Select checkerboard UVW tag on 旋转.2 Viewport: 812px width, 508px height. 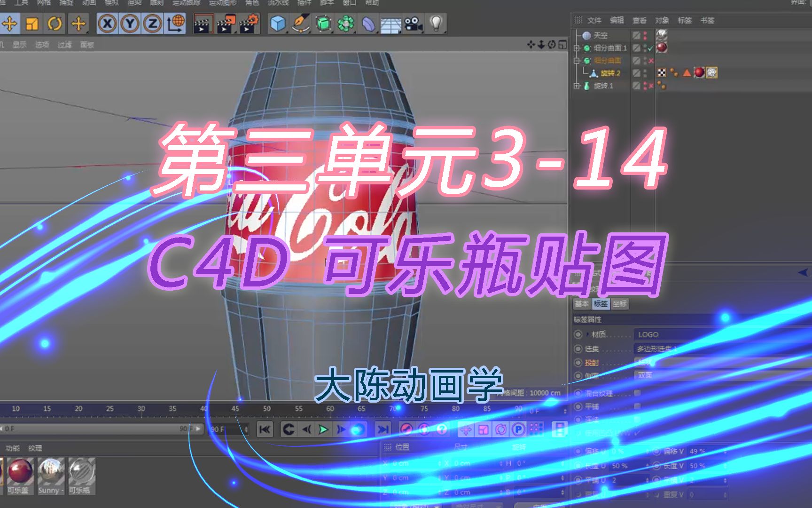[x=662, y=72]
